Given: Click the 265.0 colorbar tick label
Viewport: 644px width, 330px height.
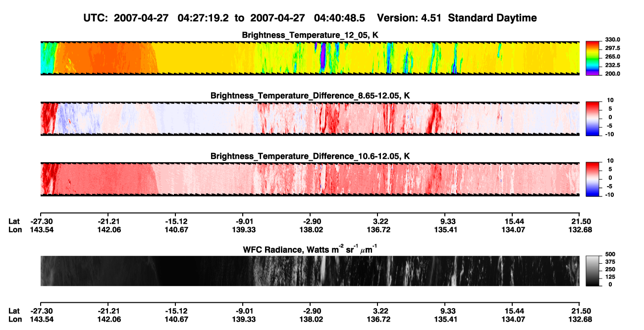Looking at the screenshot, I should (x=613, y=57).
